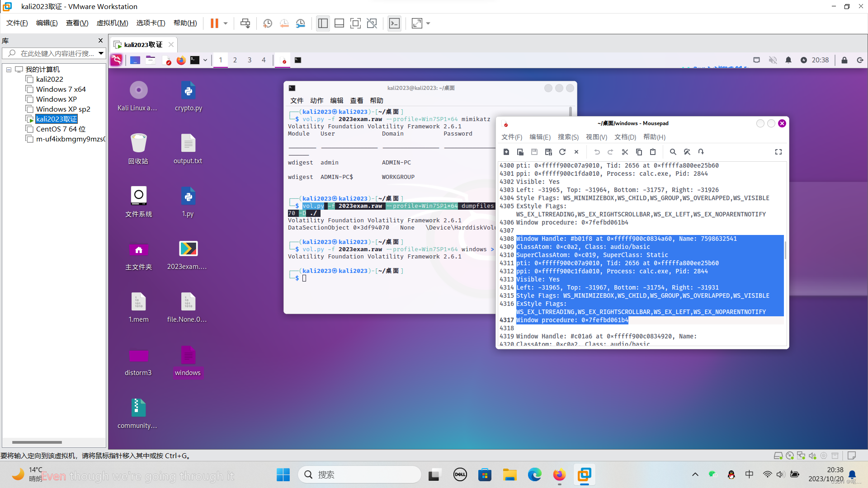This screenshot has height=488, width=868.
Task: Switch to Kali workspace 3
Action: [249, 60]
